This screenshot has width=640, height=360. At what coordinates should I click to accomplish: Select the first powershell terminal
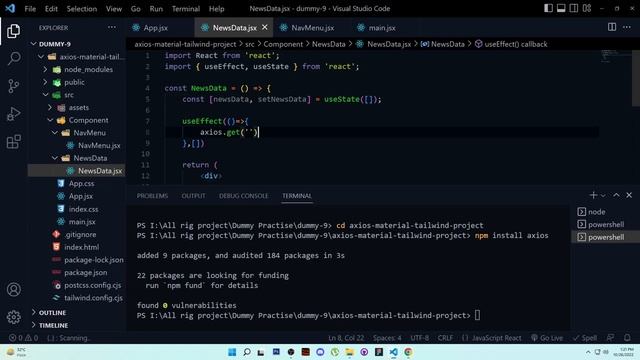(x=605, y=224)
